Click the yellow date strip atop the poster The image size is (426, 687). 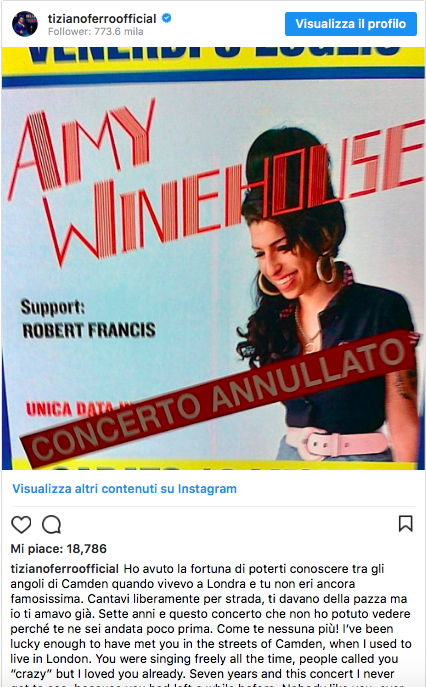(213, 61)
